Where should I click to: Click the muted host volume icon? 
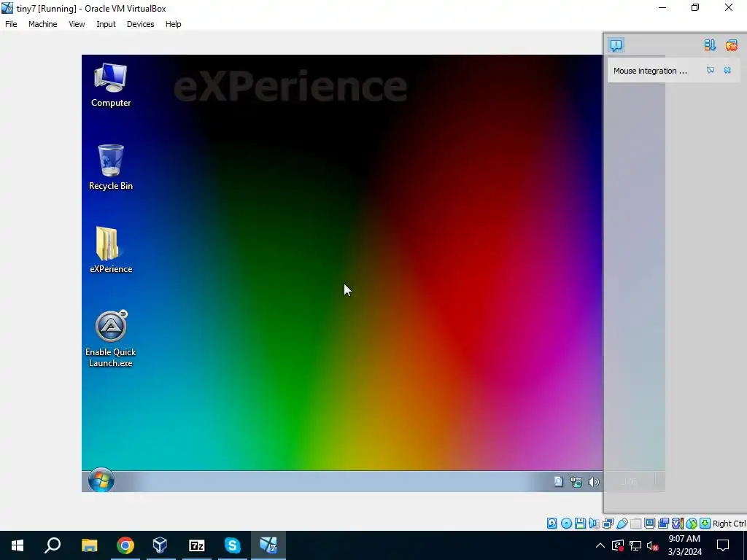click(653, 545)
